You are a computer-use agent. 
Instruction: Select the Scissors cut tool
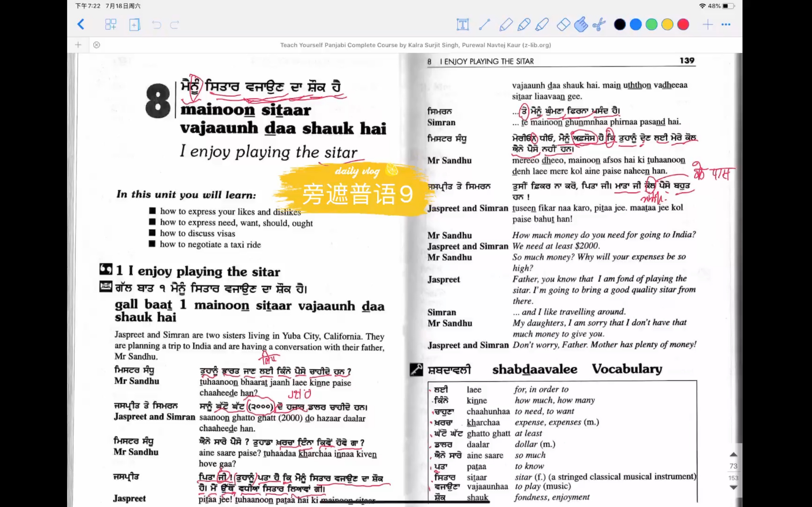coord(599,24)
